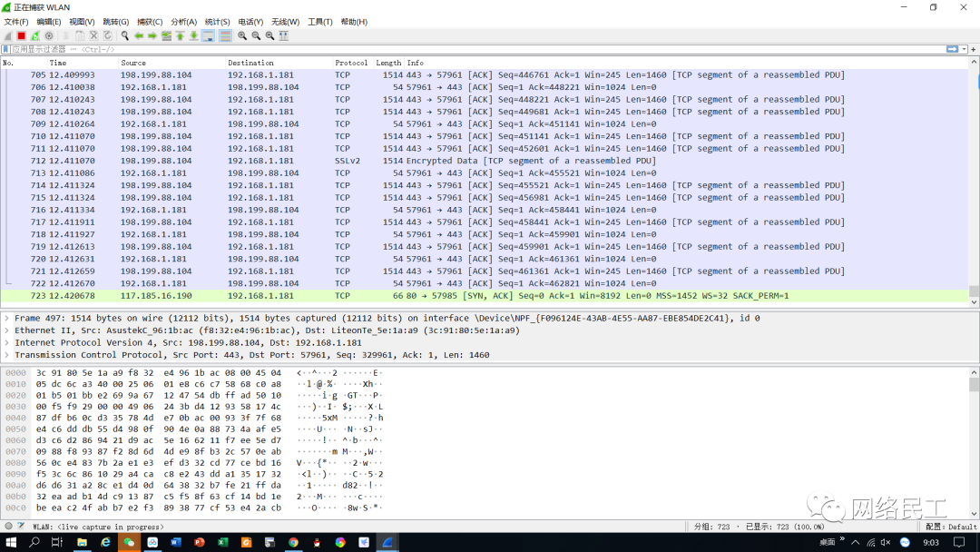980x552 pixels.
Task: Open Task View on the taskbar
Action: pyautogui.click(x=57, y=542)
